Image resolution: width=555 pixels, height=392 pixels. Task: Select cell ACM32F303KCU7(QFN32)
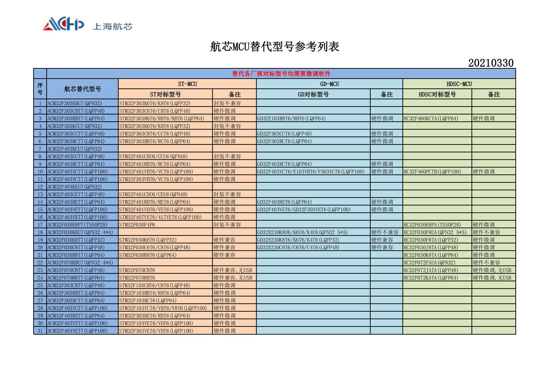[x=82, y=126]
